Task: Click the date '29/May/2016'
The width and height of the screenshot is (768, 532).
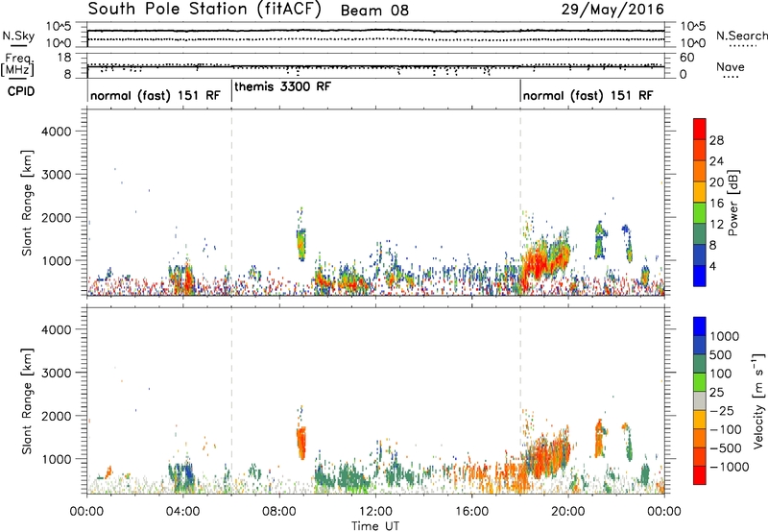Action: pyautogui.click(x=612, y=10)
